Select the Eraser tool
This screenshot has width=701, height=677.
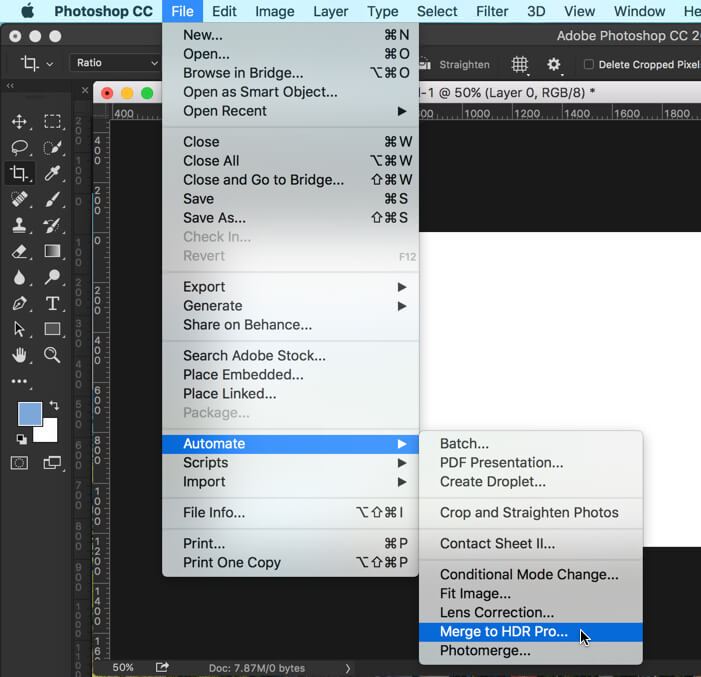[x=19, y=251]
